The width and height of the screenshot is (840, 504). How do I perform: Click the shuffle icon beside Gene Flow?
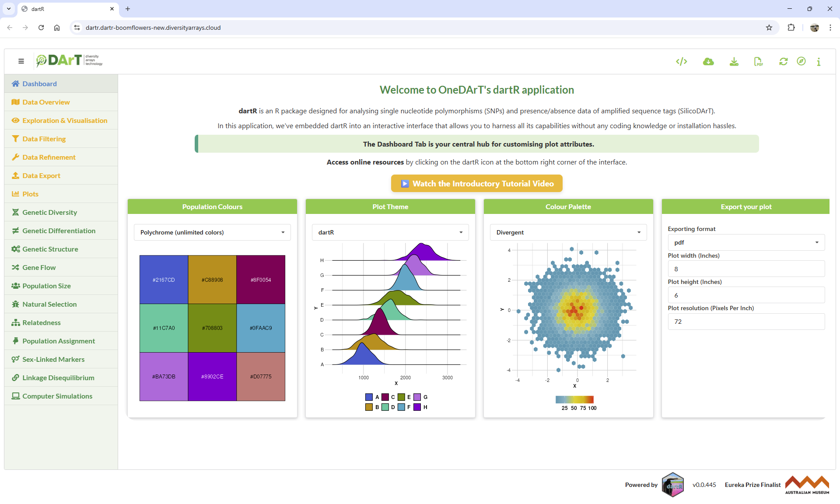coord(15,267)
